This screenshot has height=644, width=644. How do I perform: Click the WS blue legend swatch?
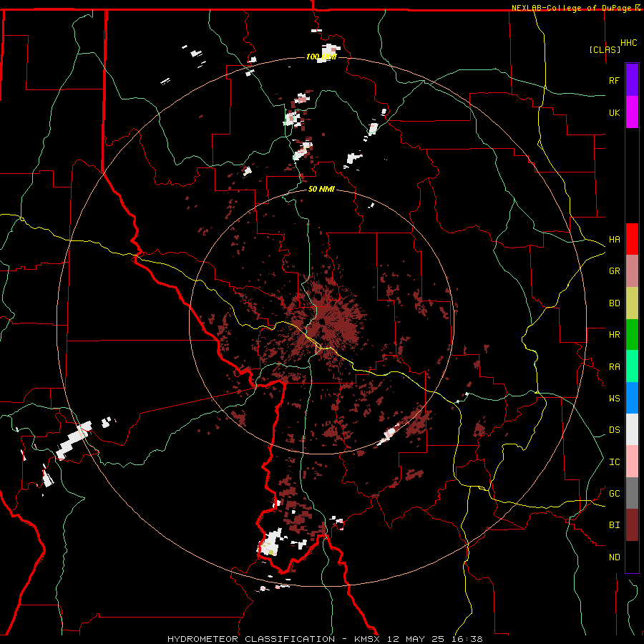pyautogui.click(x=632, y=398)
